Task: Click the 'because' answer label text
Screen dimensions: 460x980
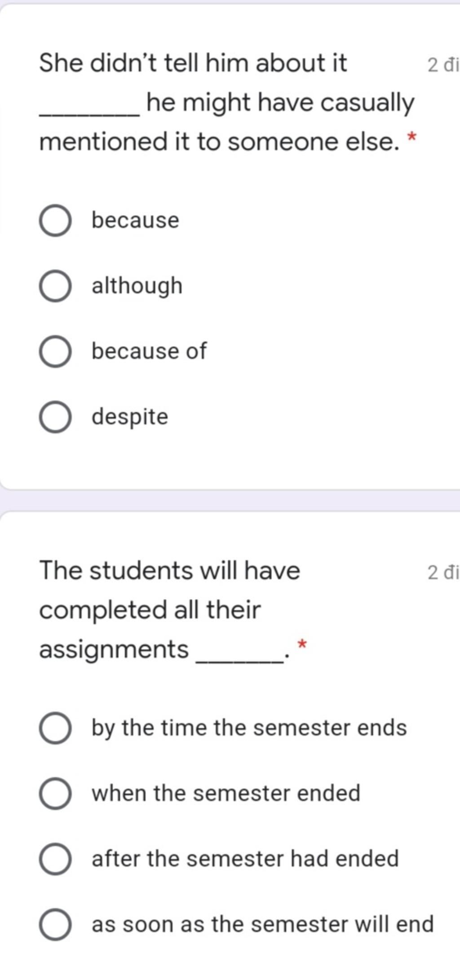Action: pyautogui.click(x=135, y=220)
